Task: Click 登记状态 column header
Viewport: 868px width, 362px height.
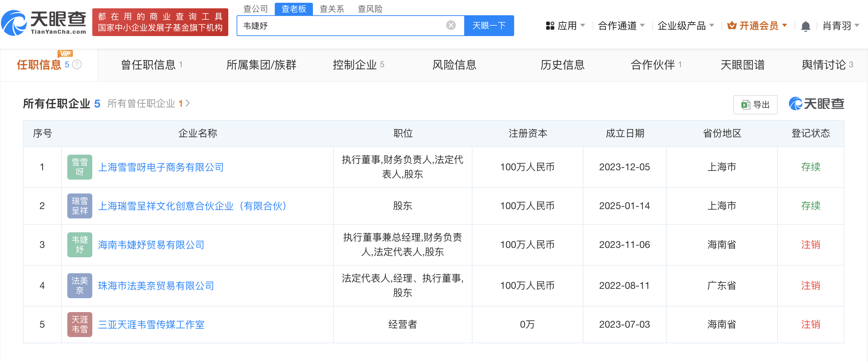Action: coord(811,133)
